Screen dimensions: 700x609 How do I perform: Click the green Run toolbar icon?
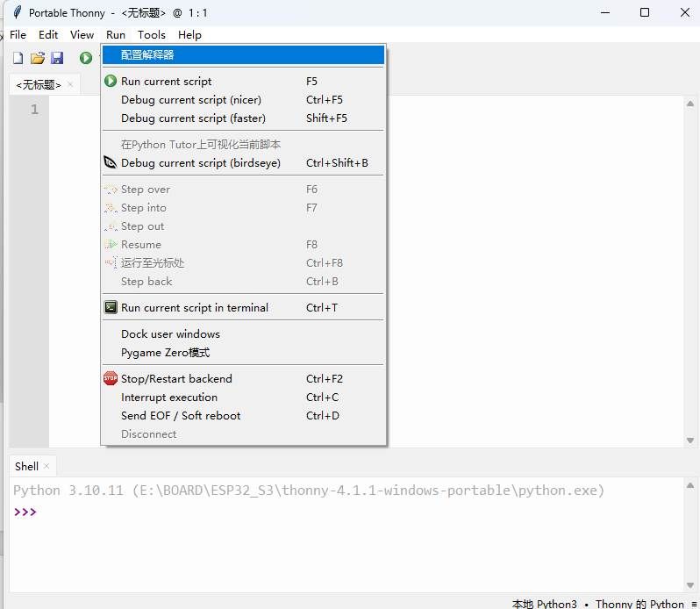(x=86, y=58)
